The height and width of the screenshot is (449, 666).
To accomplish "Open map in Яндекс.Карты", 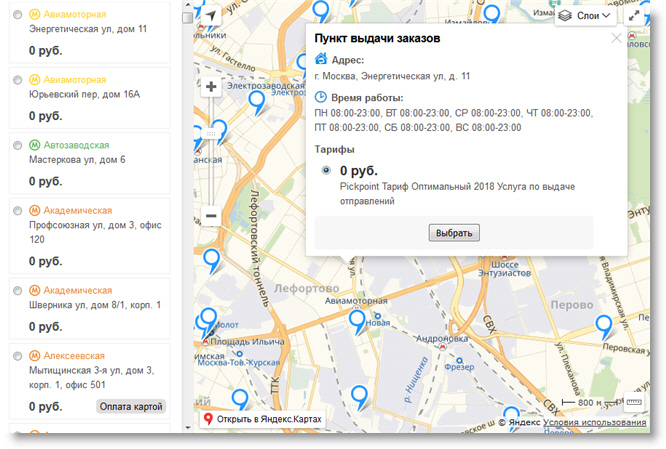I will tap(262, 419).
